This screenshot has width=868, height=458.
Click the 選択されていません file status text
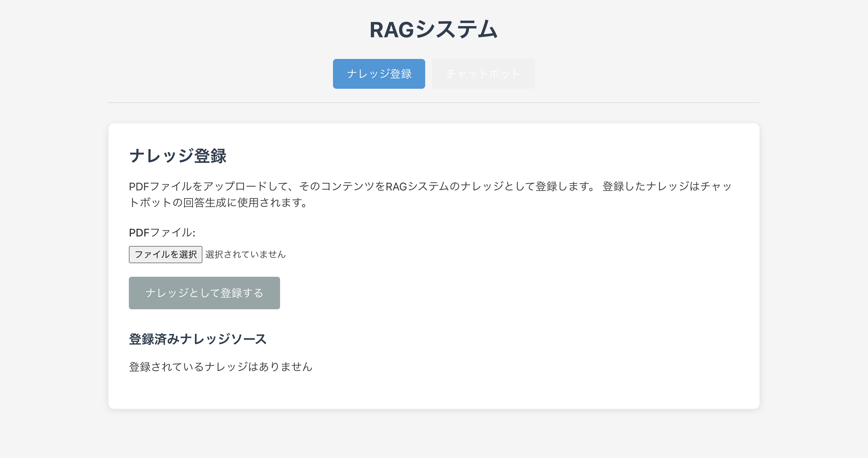click(x=245, y=254)
